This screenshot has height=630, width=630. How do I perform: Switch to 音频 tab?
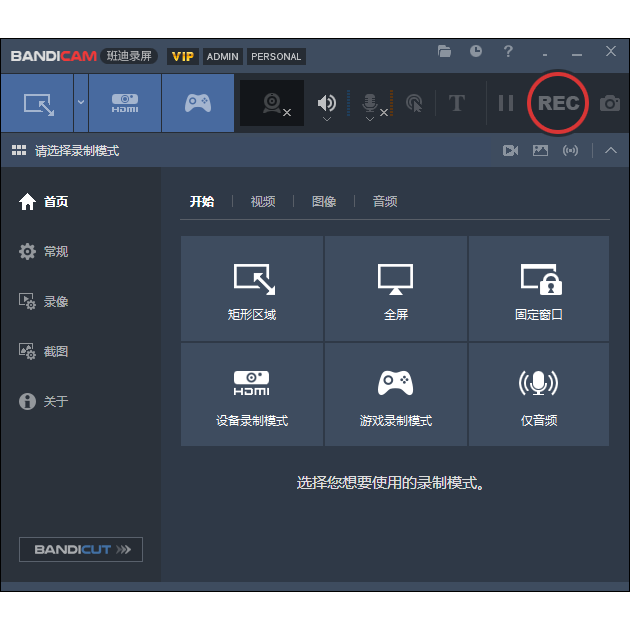pos(385,201)
